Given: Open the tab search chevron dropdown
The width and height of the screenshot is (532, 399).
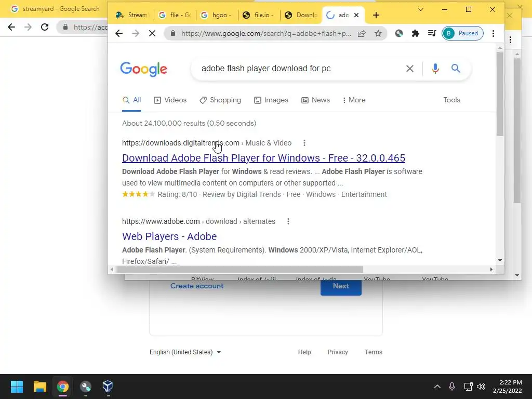Looking at the screenshot, I should pos(421,9).
